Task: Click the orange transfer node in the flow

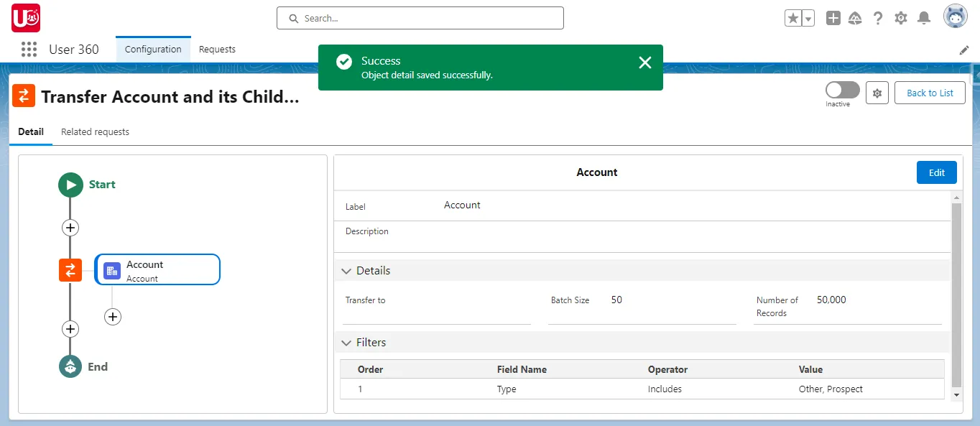Action: [70, 269]
